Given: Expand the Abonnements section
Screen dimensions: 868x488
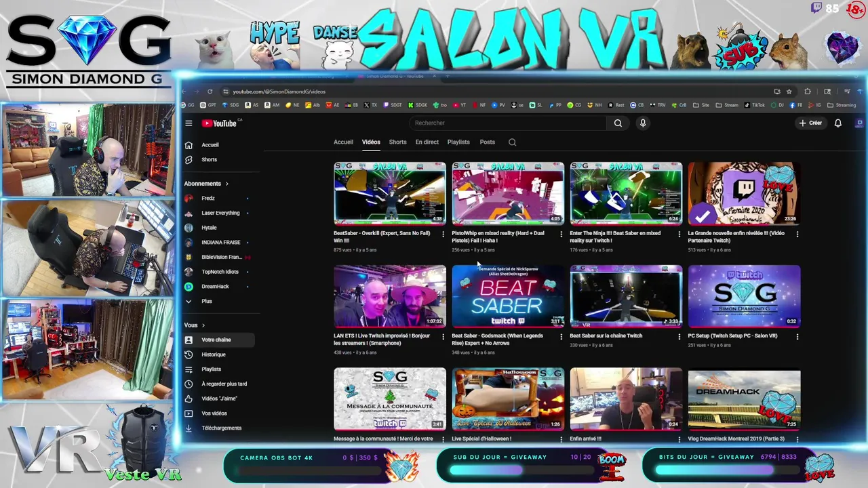Looking at the screenshot, I should point(206,184).
